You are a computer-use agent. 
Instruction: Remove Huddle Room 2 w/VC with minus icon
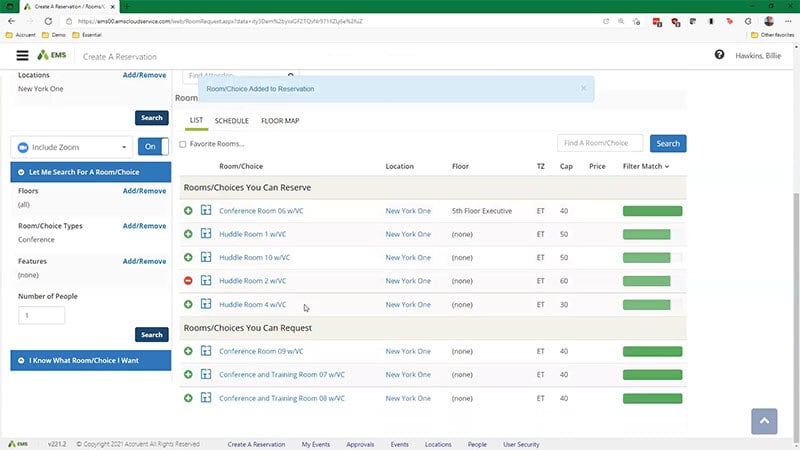(188, 281)
